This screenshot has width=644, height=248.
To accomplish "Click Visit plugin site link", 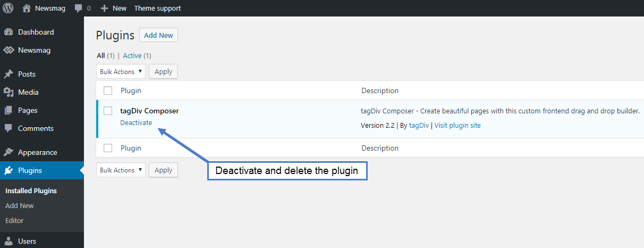I will tap(457, 126).
